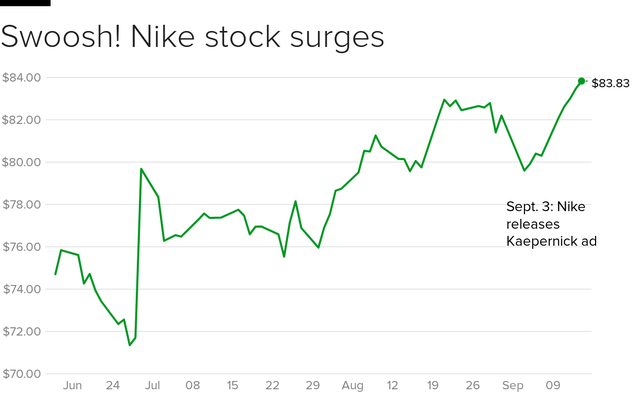Viewport: 640px width, 413px height.
Task: Click the 24 date tick label
Action: click(112, 384)
